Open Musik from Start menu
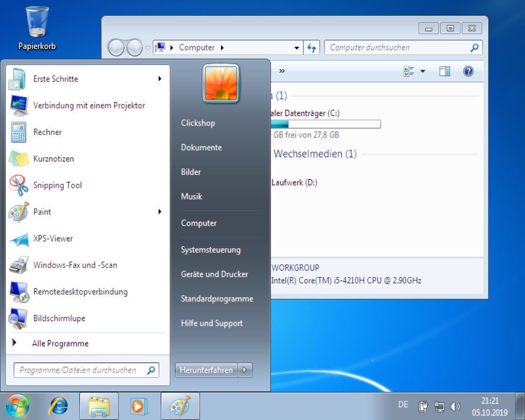Screen dimensions: 525x420 click(x=192, y=196)
